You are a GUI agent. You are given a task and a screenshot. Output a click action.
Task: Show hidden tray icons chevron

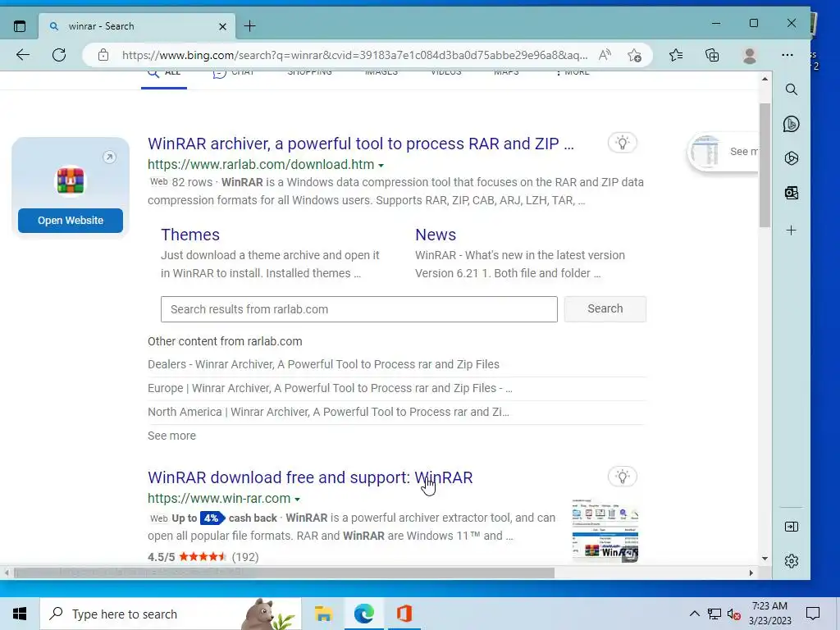point(694,614)
